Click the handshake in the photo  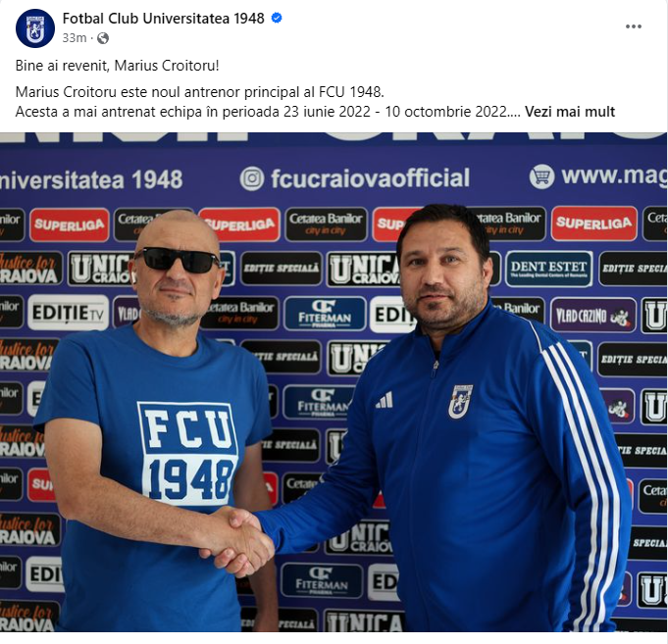(236, 539)
